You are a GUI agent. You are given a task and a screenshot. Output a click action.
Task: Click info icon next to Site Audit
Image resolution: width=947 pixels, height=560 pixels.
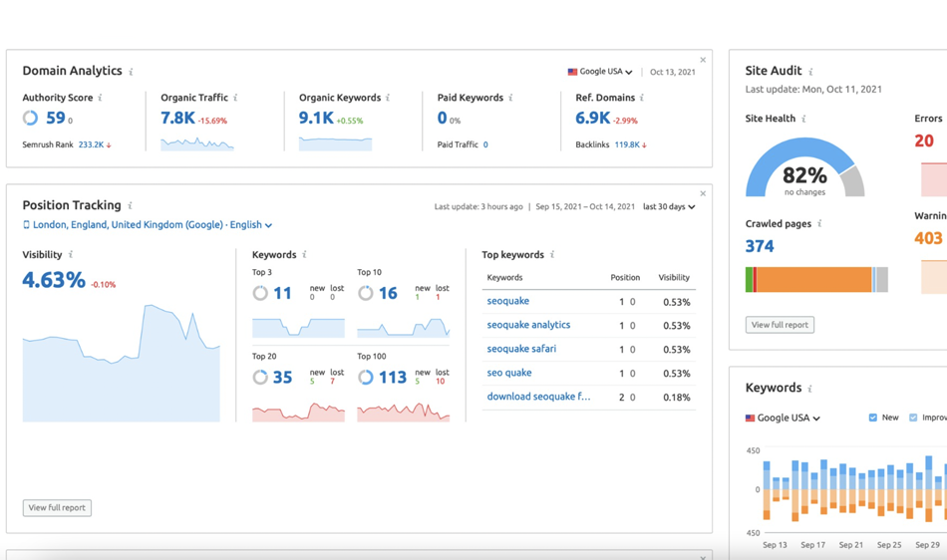point(811,72)
